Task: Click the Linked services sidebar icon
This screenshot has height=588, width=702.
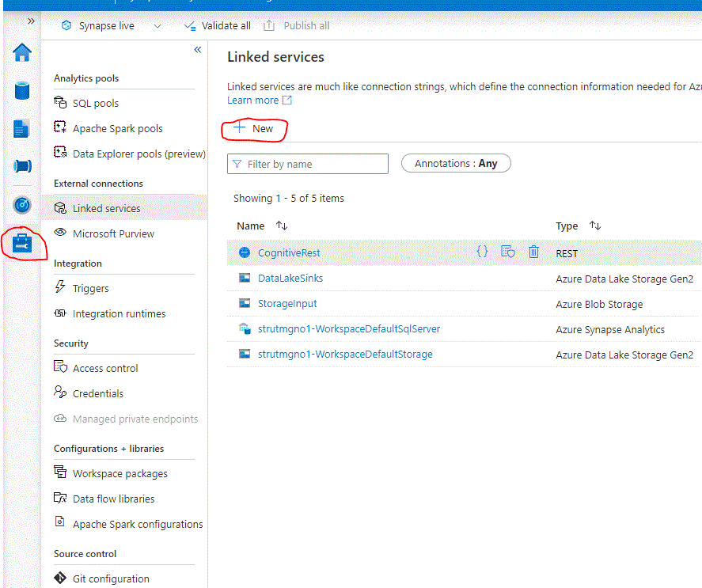Action: 60,208
